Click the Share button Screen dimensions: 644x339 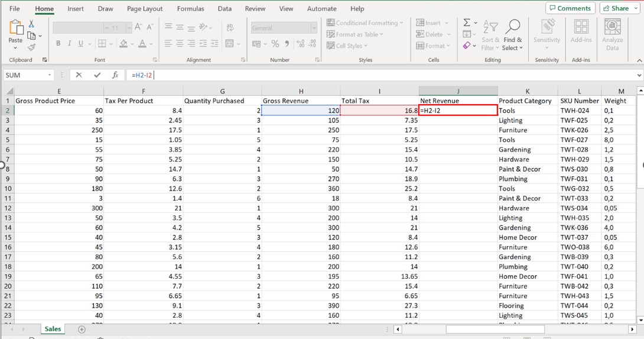pyautogui.click(x=620, y=8)
